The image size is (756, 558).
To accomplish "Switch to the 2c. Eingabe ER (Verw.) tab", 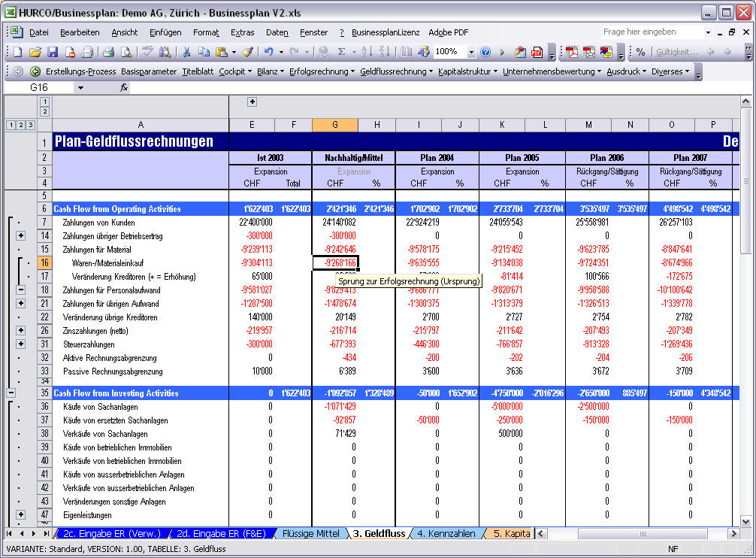I will [x=112, y=533].
